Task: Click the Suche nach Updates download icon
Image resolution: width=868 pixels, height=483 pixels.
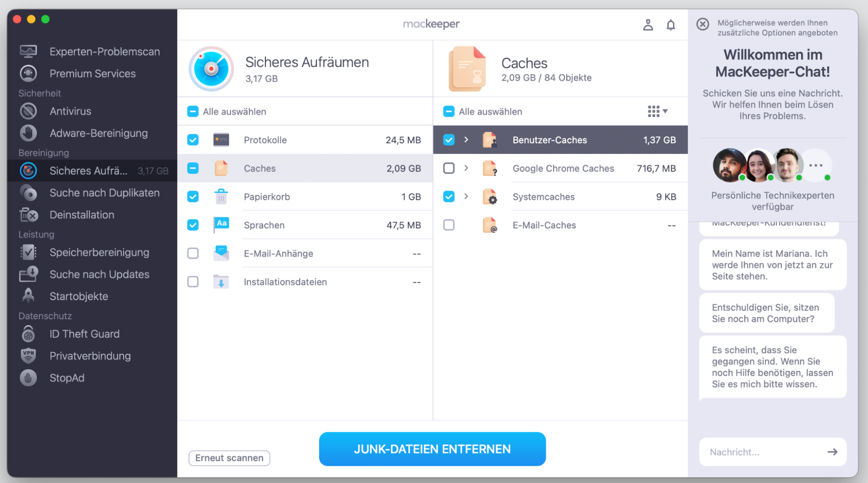Action: point(28,274)
